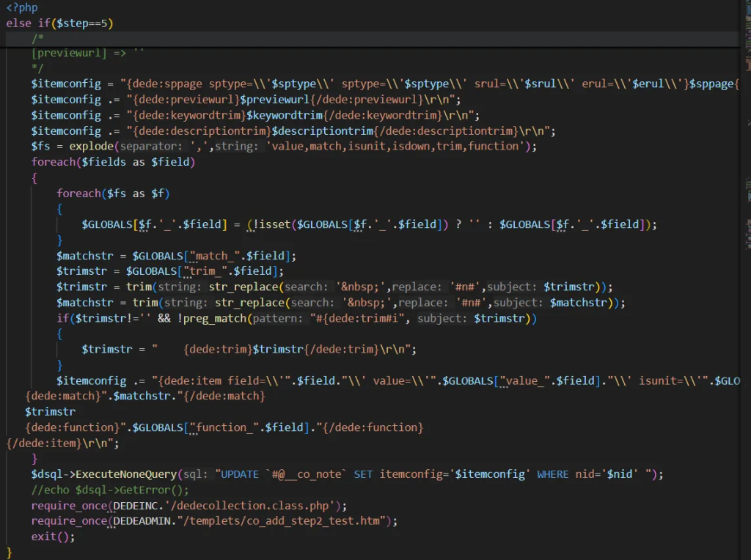Click the <?php opening tag
Viewport: 751px width, 560px height.
(x=22, y=8)
